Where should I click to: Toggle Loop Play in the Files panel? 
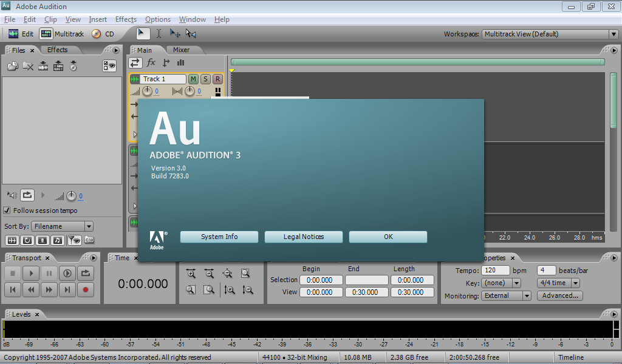27,195
